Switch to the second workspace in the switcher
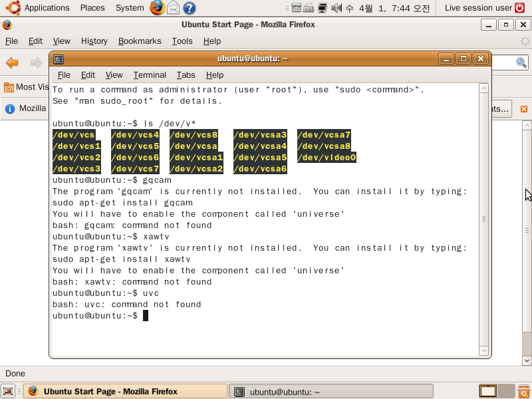Screen dimensions: 532x399 tap(506, 391)
